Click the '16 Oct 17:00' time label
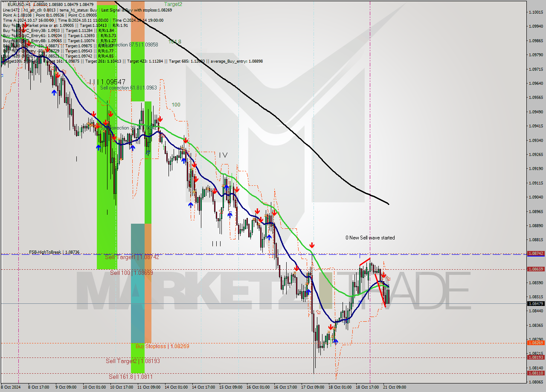This screenshot has width=546, height=392. 285,387
